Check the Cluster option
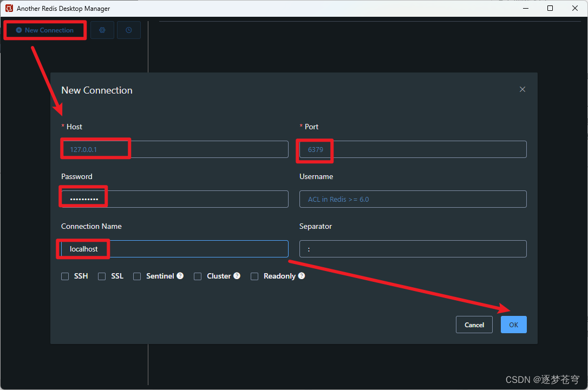 (x=198, y=276)
